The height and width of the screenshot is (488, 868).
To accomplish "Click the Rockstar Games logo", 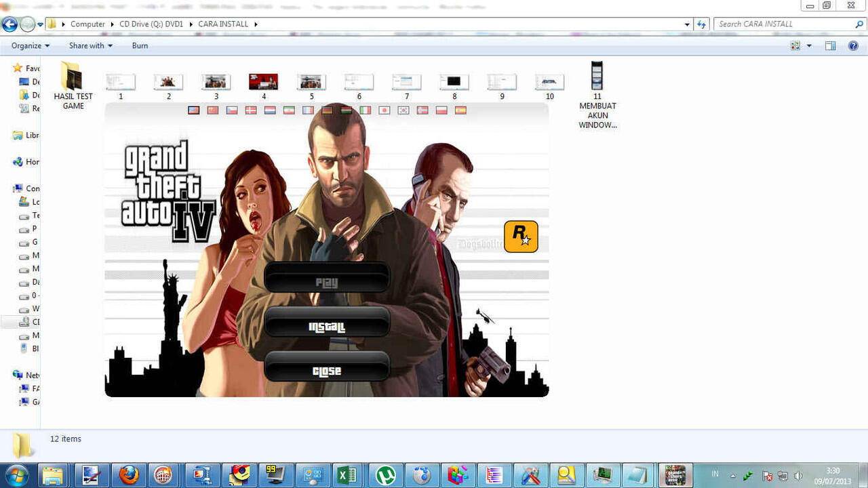I will [521, 237].
